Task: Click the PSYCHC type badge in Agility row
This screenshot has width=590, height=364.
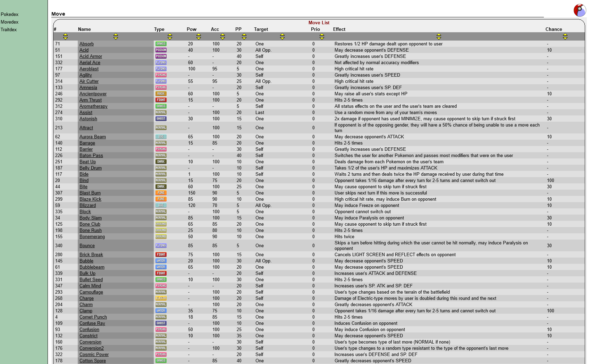Action: pyautogui.click(x=161, y=75)
